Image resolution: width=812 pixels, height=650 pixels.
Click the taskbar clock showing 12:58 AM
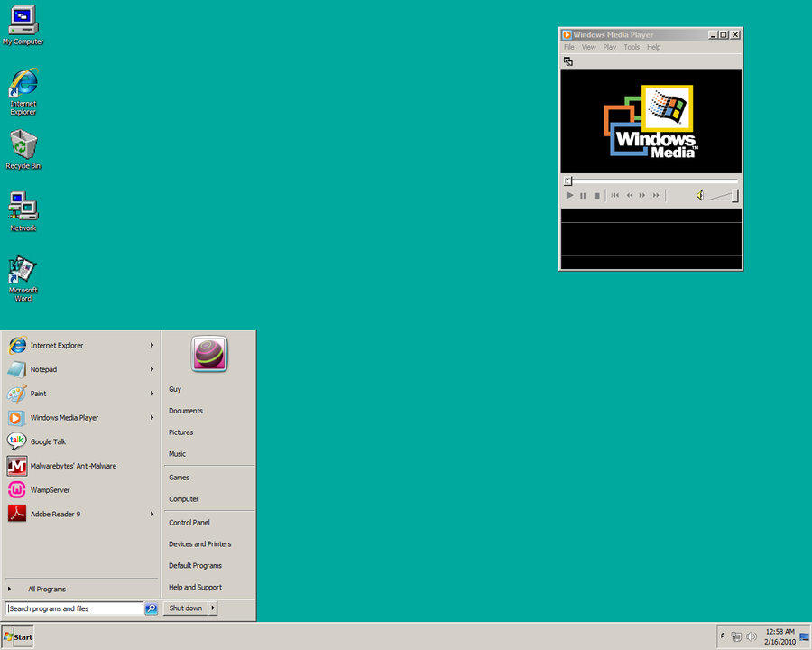pos(780,636)
